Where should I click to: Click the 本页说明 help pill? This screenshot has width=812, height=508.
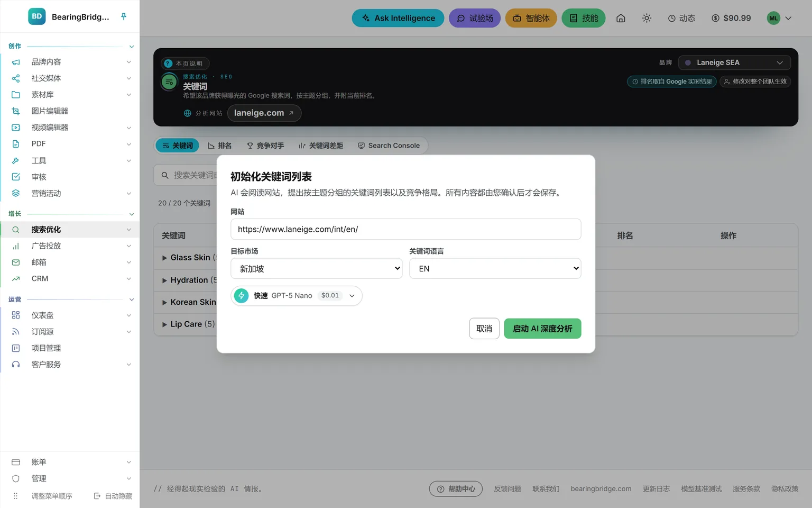tap(185, 63)
